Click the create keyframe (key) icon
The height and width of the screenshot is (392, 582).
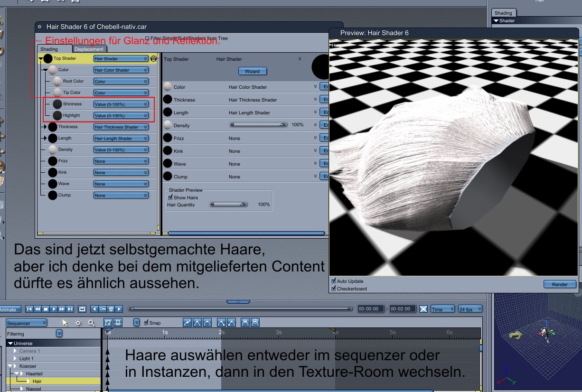click(103, 309)
